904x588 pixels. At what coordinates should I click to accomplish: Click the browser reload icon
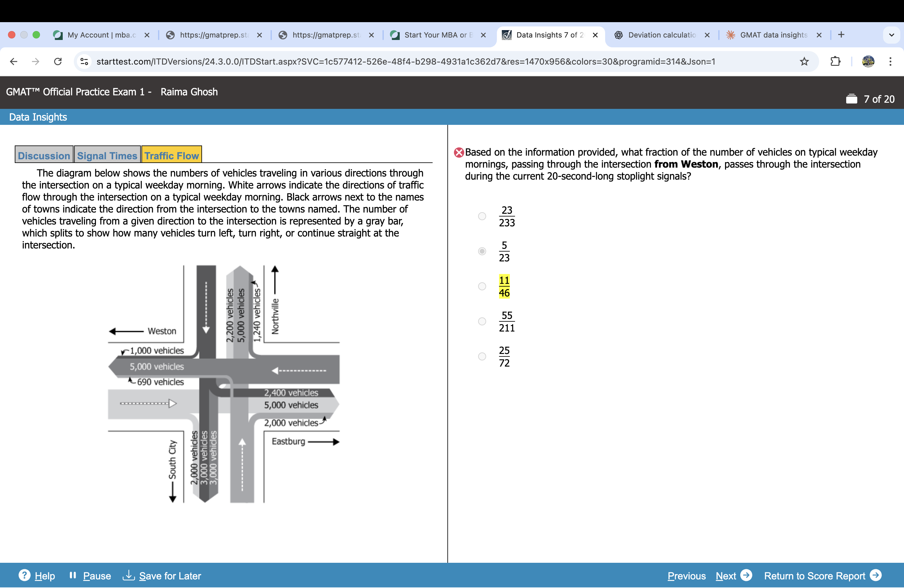(x=58, y=62)
